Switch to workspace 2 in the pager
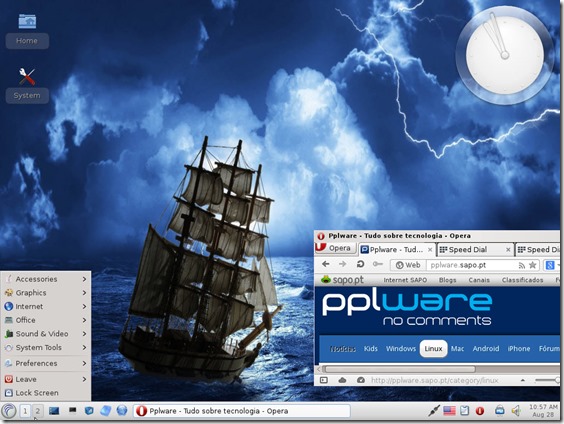Viewport: 564px width, 424px height. click(x=37, y=411)
